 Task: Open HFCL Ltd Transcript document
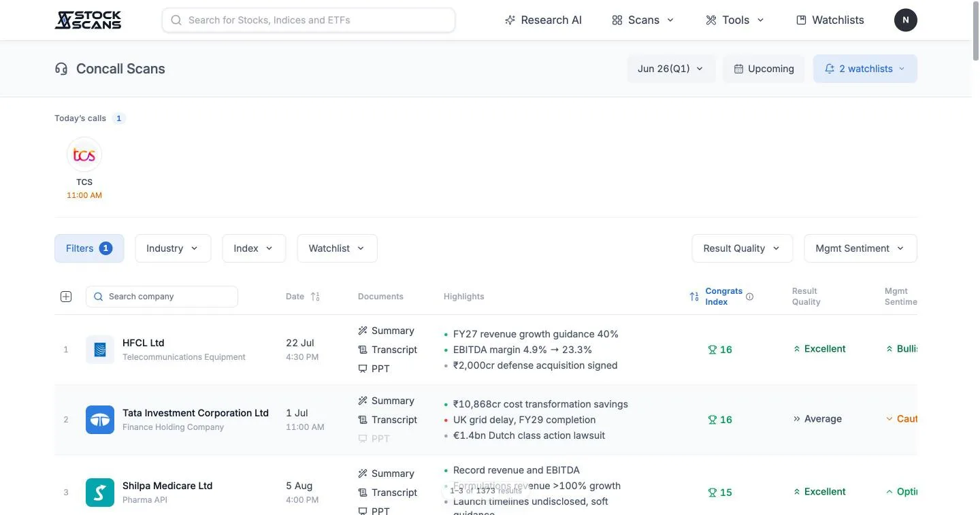387,350
